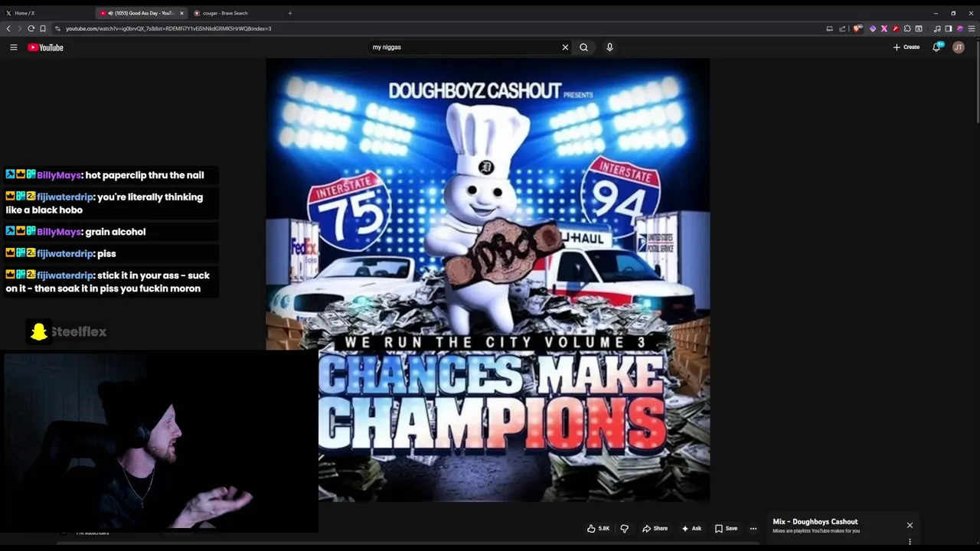Screen dimensions: 980x551
Task: Open a new browser tab
Action: point(289,13)
